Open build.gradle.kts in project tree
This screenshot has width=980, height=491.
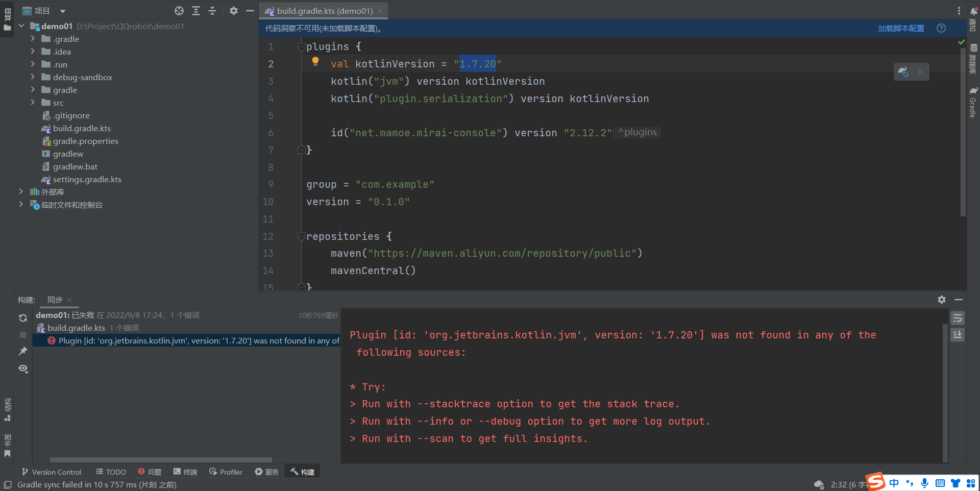point(76,128)
